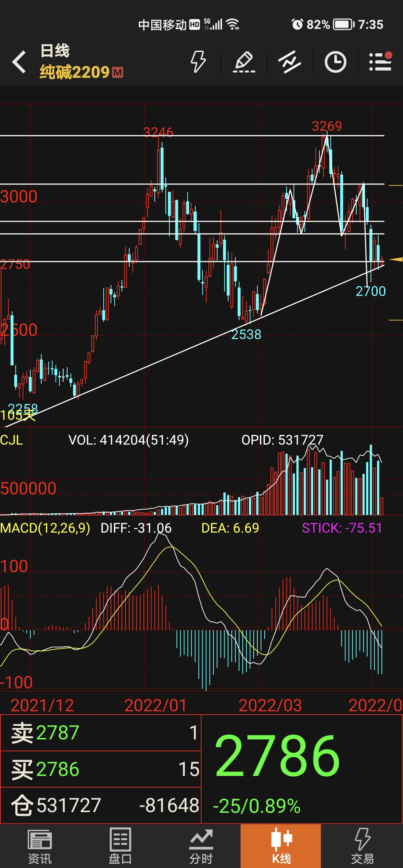The image size is (403, 868).
Task: Tap the CJL volume indicator label
Action: click(x=11, y=439)
